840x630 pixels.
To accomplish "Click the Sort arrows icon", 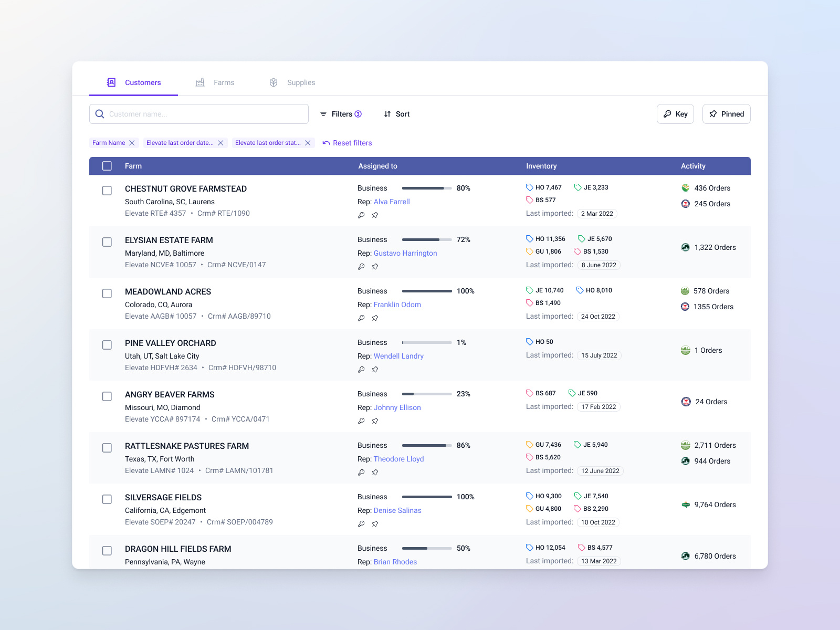I will [387, 114].
